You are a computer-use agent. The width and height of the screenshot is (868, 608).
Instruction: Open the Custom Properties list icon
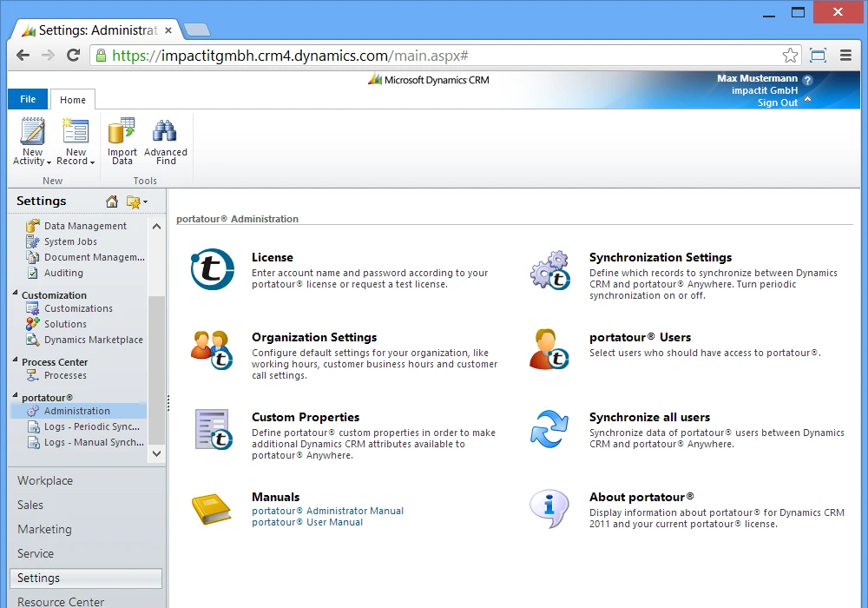click(214, 429)
